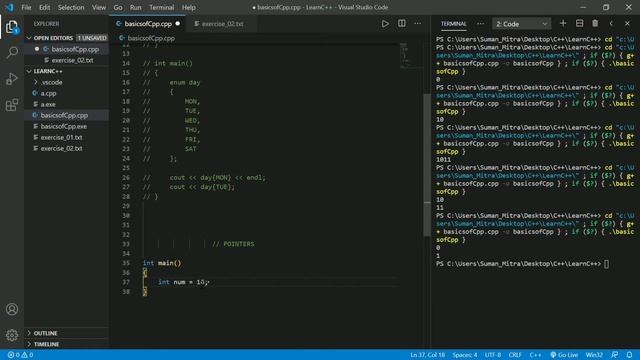This screenshot has width=640, height=360.
Task: Split the terminal
Action: point(579,24)
